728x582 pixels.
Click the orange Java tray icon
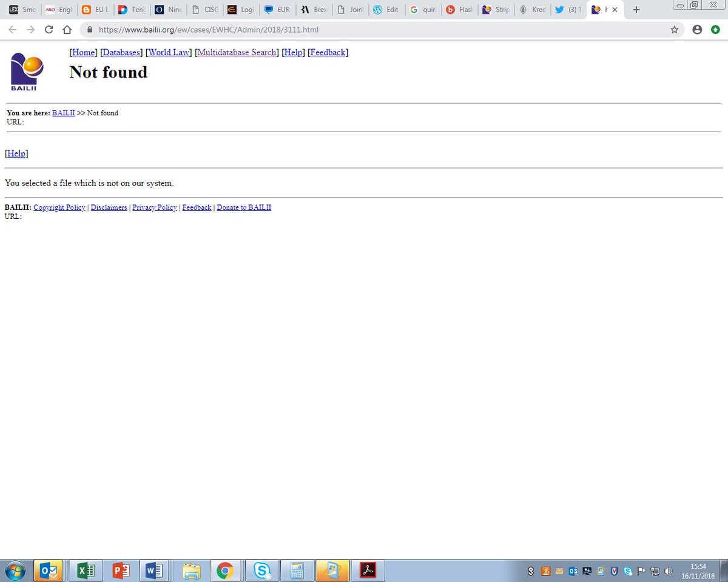[545, 571]
